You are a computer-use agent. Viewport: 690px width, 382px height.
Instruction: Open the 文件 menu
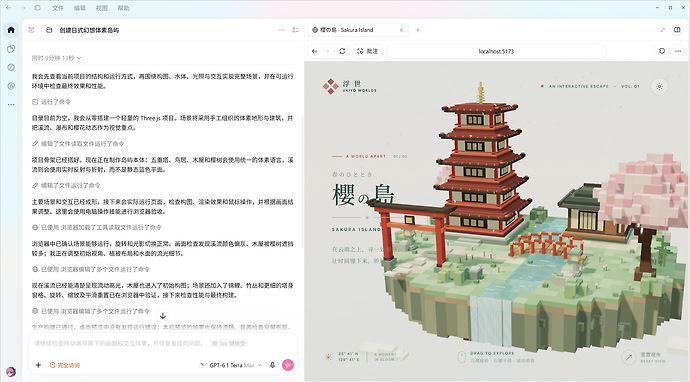58,8
